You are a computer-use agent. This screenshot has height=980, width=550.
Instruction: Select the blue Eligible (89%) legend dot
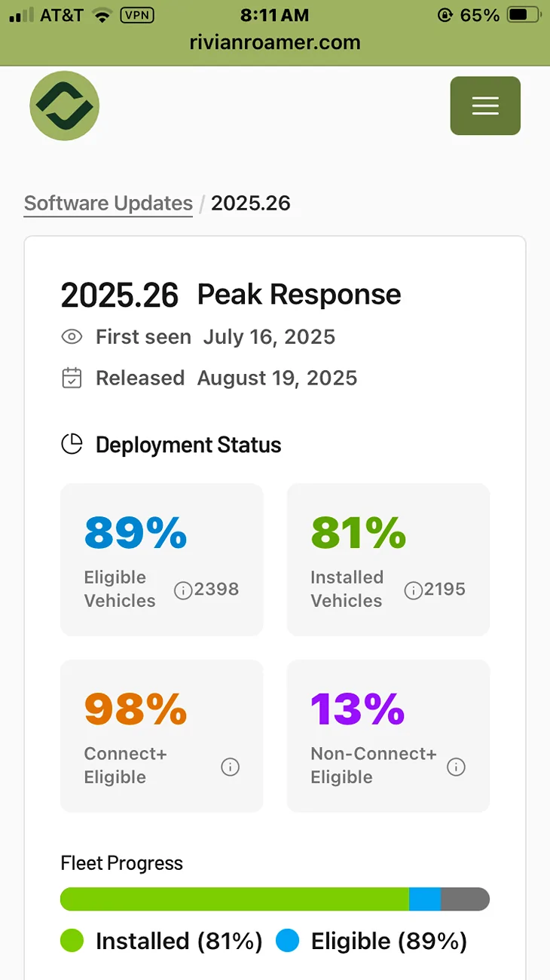click(x=288, y=941)
